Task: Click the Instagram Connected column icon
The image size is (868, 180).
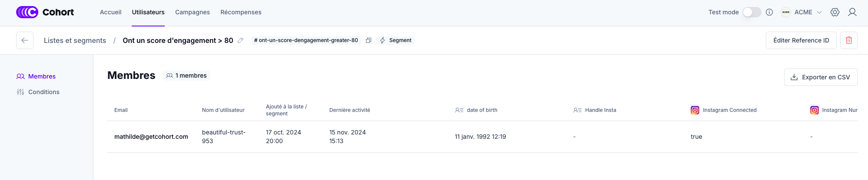Action: click(695, 110)
